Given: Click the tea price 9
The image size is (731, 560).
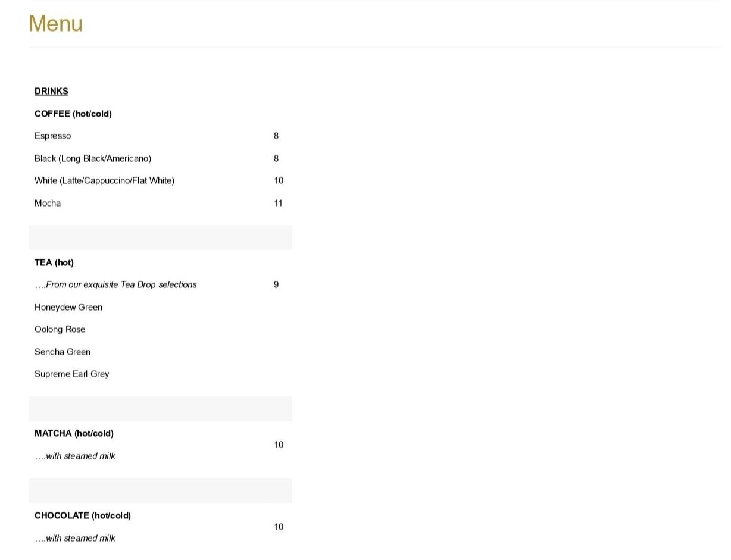Looking at the screenshot, I should coord(276,284).
